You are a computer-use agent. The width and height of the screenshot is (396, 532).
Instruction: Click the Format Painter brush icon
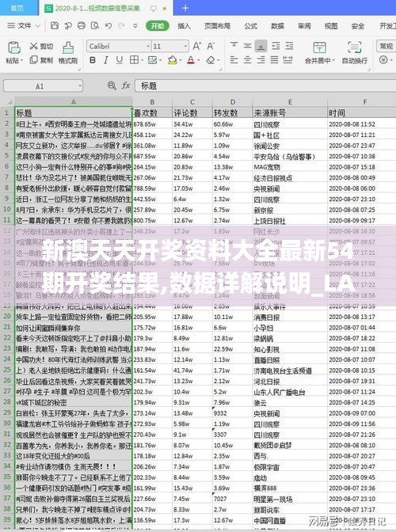pyautogui.click(x=68, y=47)
